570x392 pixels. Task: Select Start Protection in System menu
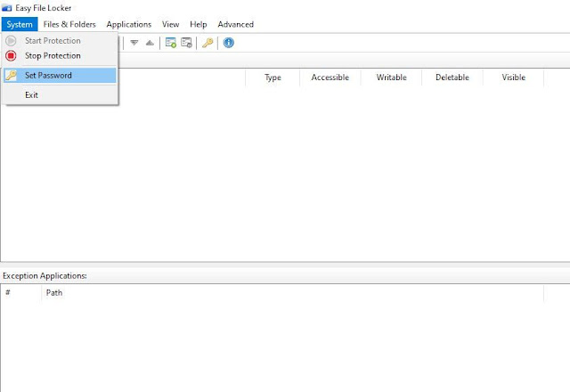pyautogui.click(x=60, y=41)
